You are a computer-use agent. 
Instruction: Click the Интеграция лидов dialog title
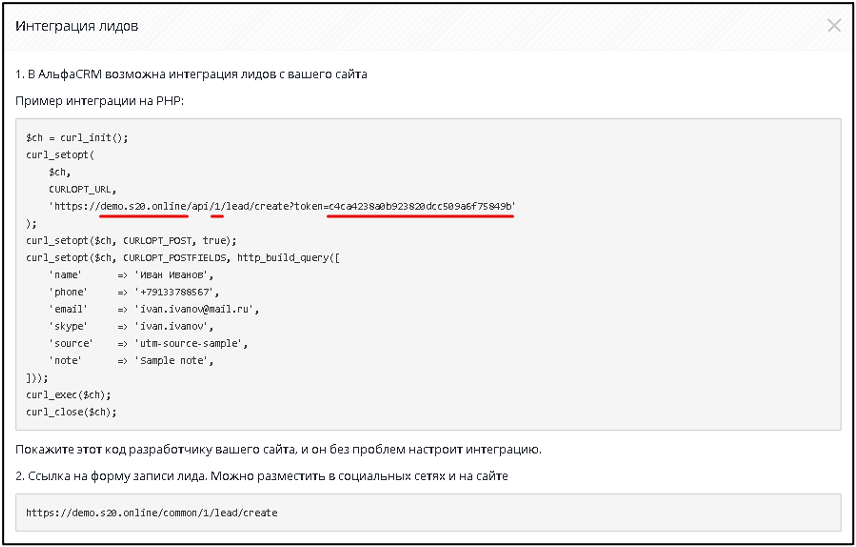(76, 26)
